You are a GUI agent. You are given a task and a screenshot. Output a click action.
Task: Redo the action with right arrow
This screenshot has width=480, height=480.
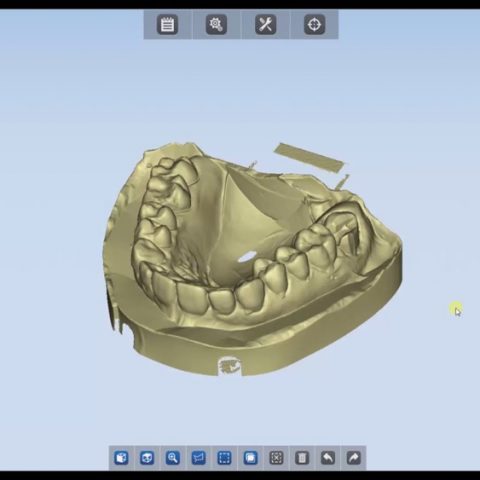tap(354, 458)
